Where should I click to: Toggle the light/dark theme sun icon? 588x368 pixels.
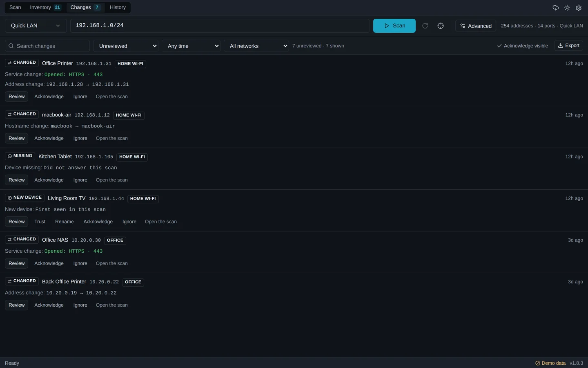567,8
